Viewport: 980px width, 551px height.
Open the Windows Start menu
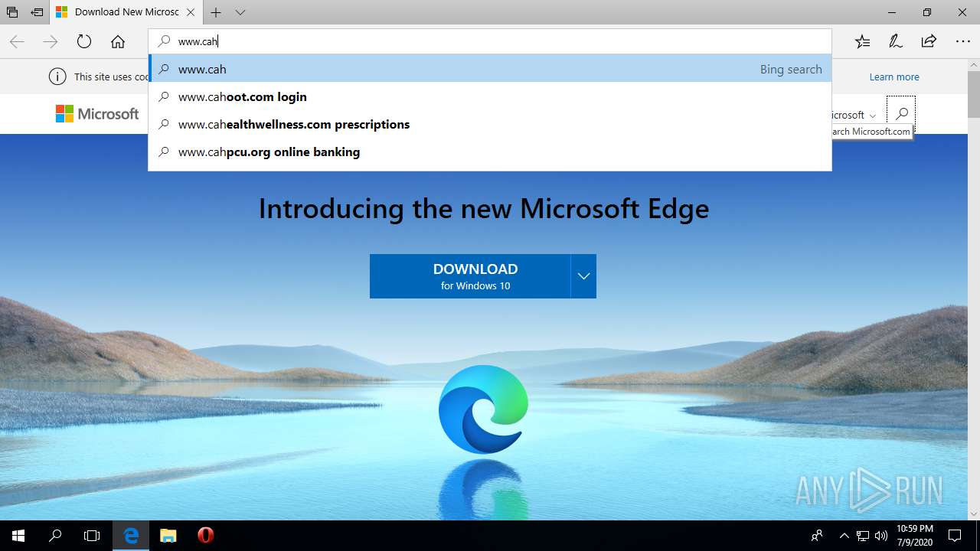coord(18,536)
